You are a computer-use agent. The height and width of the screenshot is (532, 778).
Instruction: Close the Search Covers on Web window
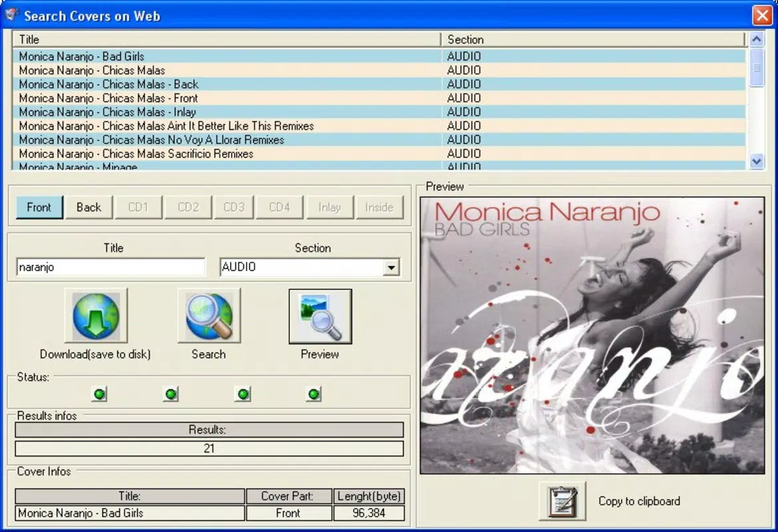761,15
